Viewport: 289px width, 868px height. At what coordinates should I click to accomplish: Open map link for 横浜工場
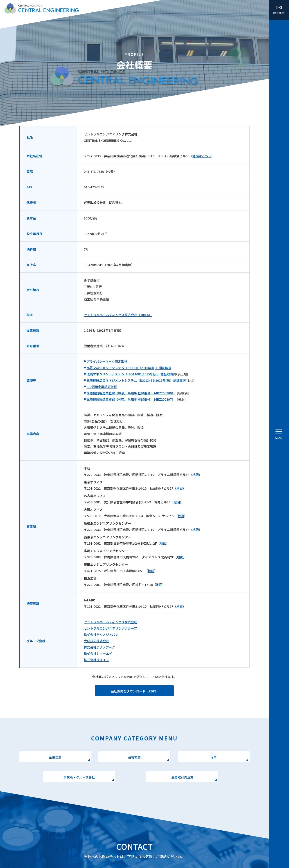coord(159,585)
